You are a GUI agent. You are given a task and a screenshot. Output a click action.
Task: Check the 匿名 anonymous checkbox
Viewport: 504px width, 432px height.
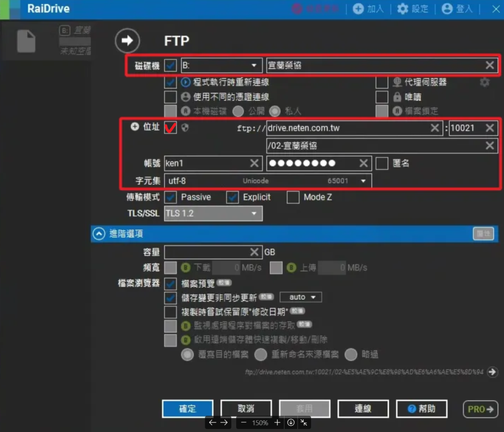tap(381, 163)
